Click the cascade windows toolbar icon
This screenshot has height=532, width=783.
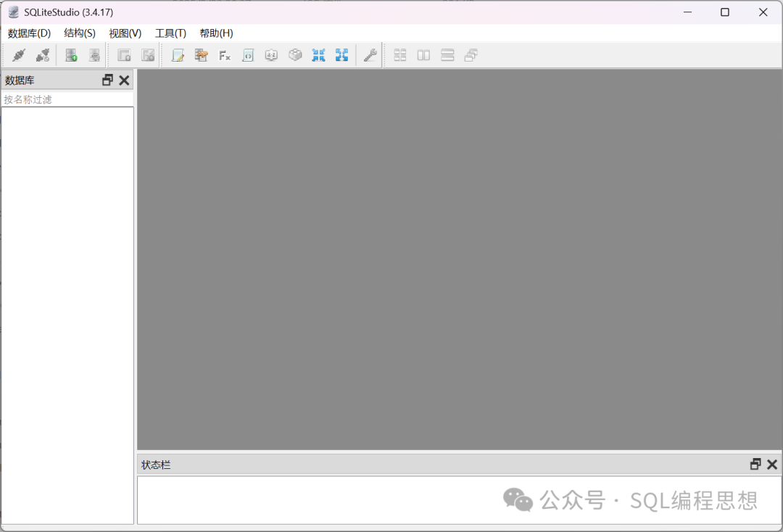tap(471, 55)
